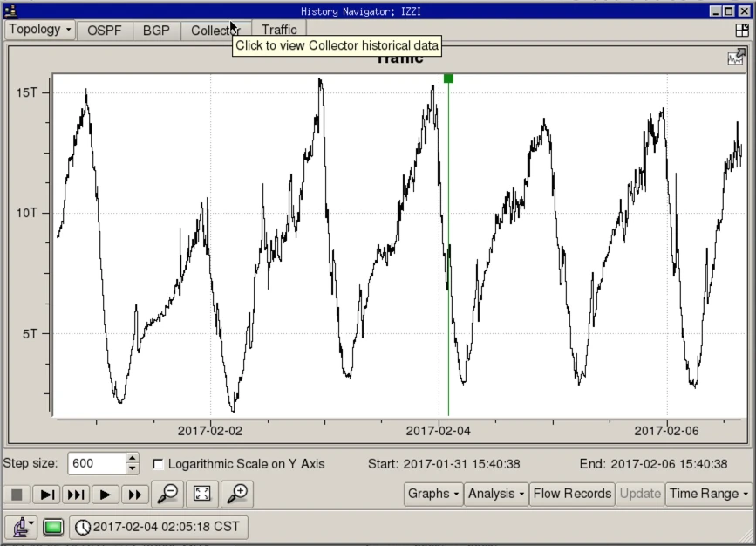756x546 pixels.
Task: Expand the Topology dropdown
Action: click(40, 30)
